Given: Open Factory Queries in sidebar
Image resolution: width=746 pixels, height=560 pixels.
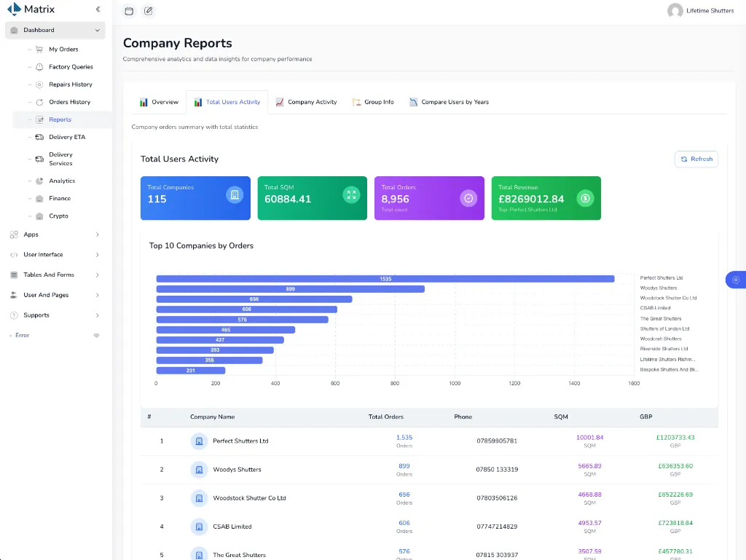Looking at the screenshot, I should 71,67.
